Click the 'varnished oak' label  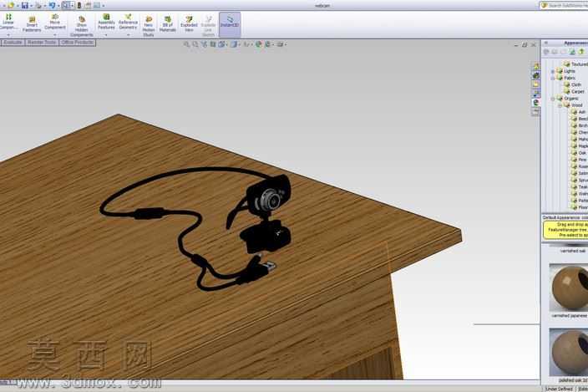[x=573, y=251]
